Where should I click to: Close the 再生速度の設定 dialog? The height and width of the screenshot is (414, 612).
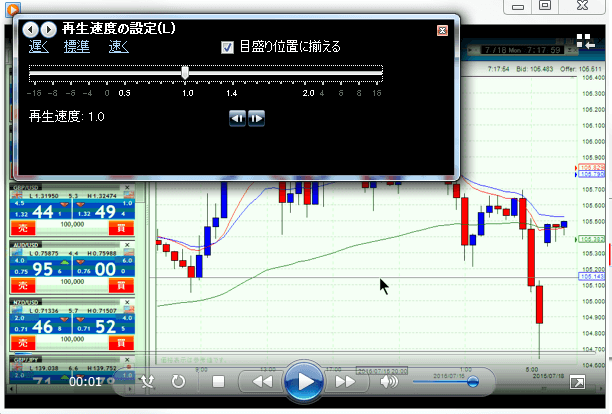click(442, 29)
